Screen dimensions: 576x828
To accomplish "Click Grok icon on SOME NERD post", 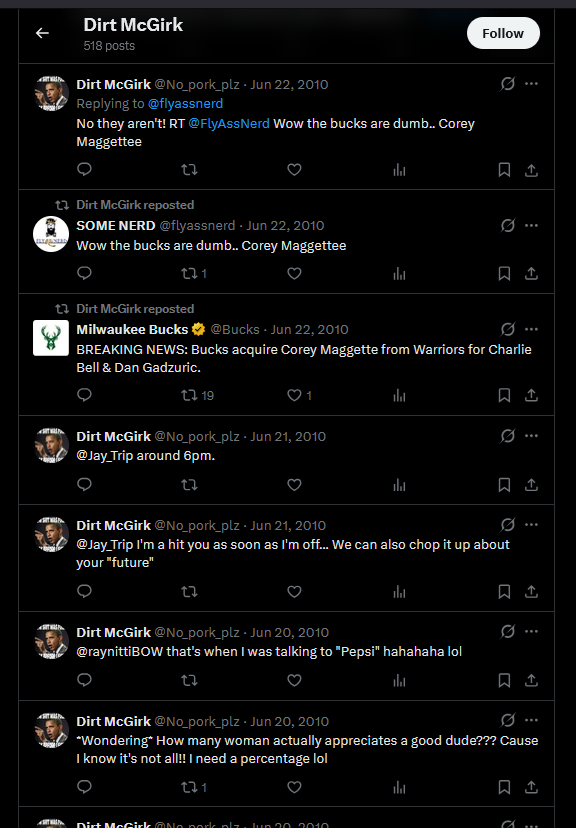I will pos(507,225).
